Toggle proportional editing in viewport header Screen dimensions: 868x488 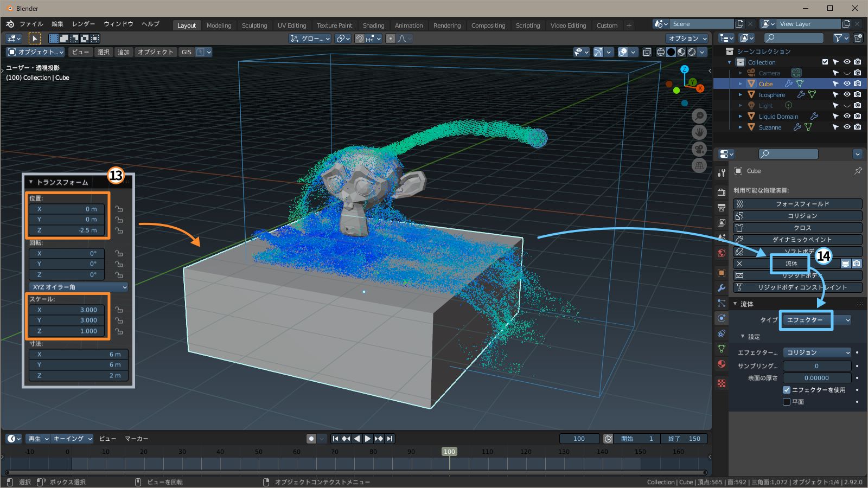tap(391, 38)
